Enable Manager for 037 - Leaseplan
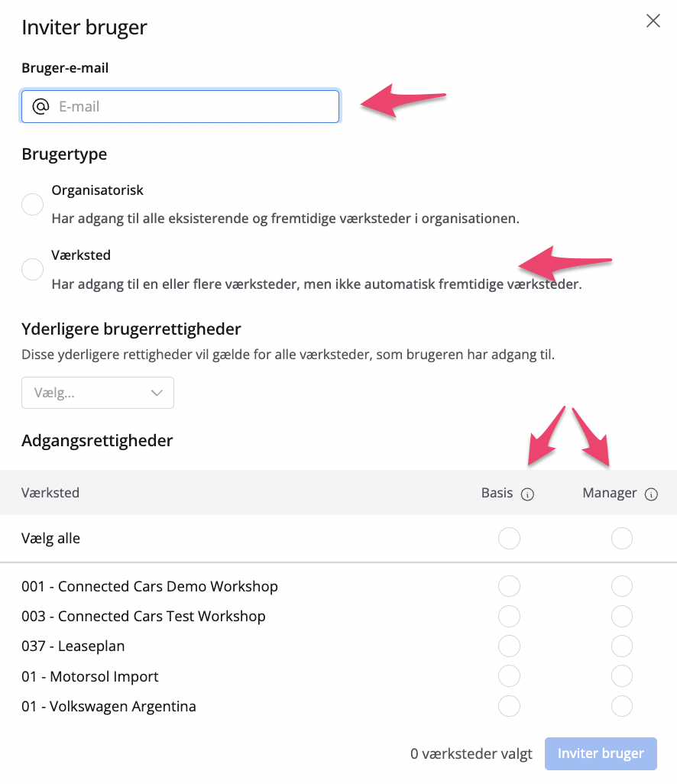The height and width of the screenshot is (784, 677). (x=622, y=646)
